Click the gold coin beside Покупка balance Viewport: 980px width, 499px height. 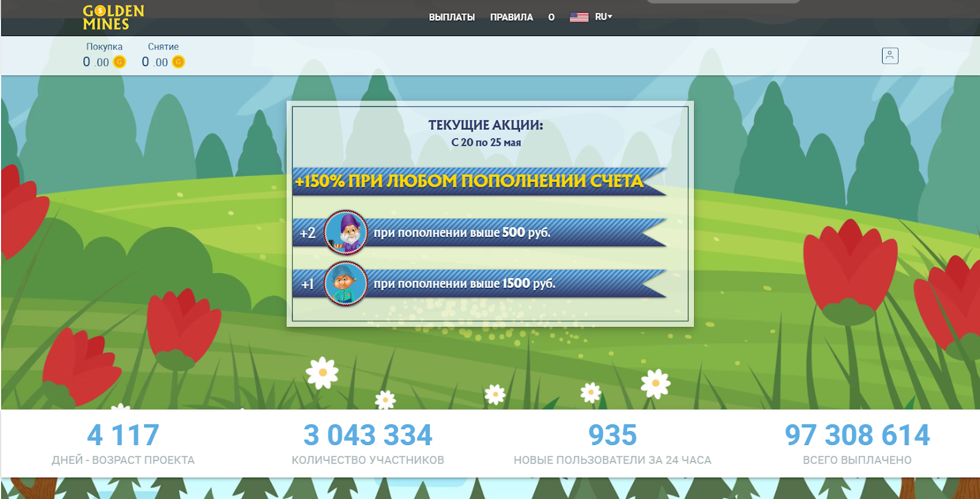pyautogui.click(x=119, y=62)
